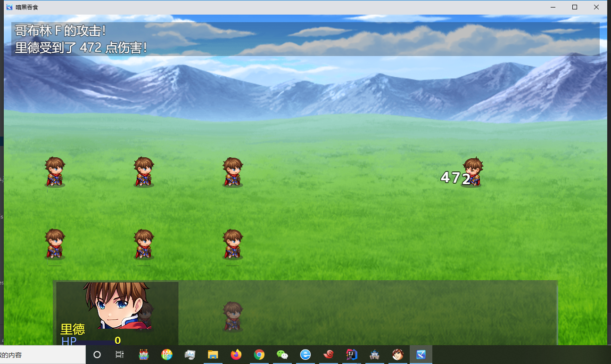Select the third soldier in the second row
This screenshot has height=364, width=611.
pyautogui.click(x=232, y=244)
